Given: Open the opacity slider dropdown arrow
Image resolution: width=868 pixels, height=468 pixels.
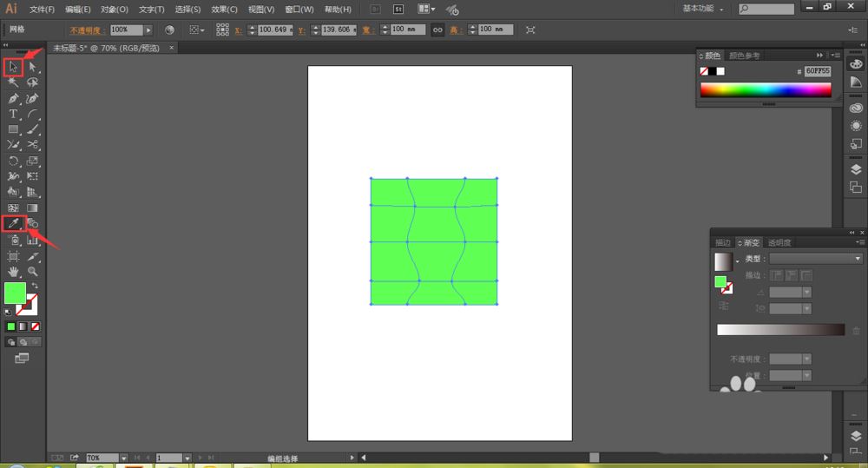Looking at the screenshot, I should point(148,30).
